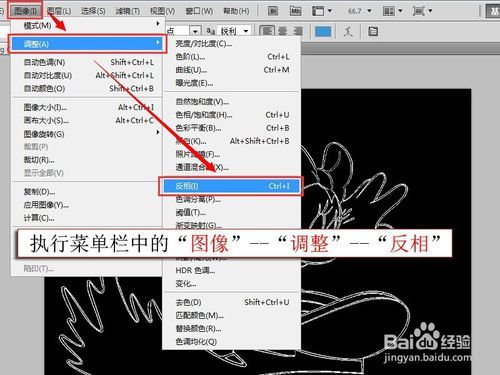The width and height of the screenshot is (500, 375).
Task: Open 亮度/对比度(C)... adjustment
Action: [x=232, y=44]
